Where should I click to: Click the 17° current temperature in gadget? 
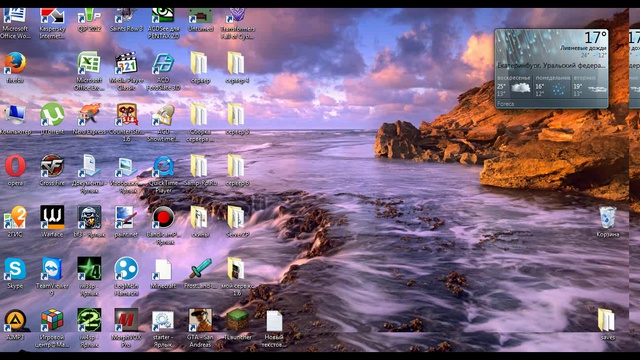[595, 38]
